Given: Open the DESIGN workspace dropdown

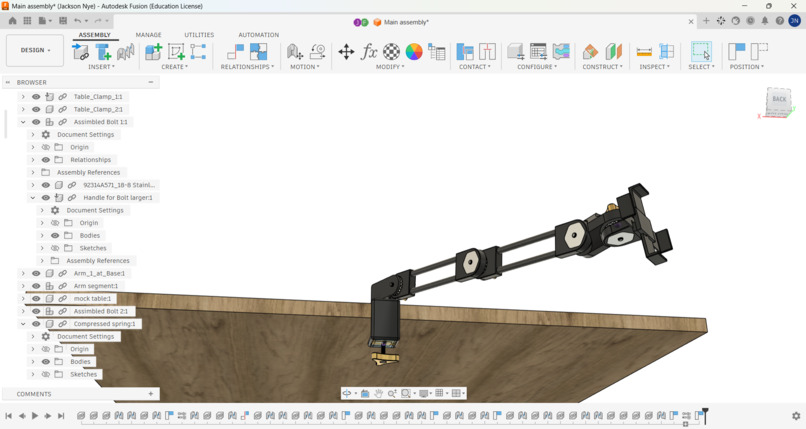Looking at the screenshot, I should click(x=35, y=50).
